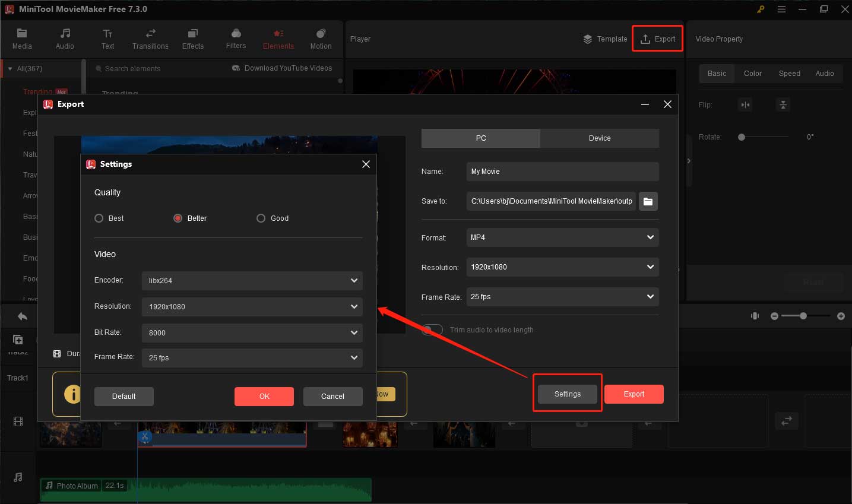The height and width of the screenshot is (504, 852).
Task: Open Export dialog Frame Rate dropdown
Action: click(562, 297)
